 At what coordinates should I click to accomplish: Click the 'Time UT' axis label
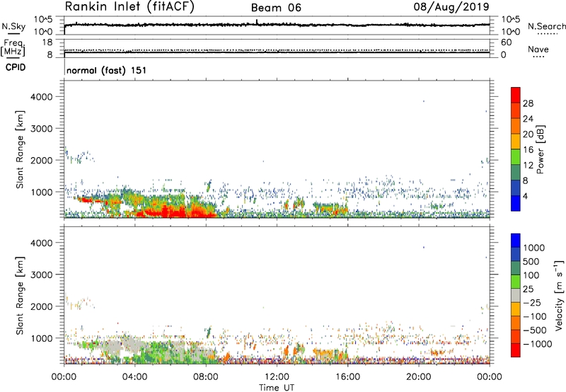pyautogui.click(x=277, y=387)
